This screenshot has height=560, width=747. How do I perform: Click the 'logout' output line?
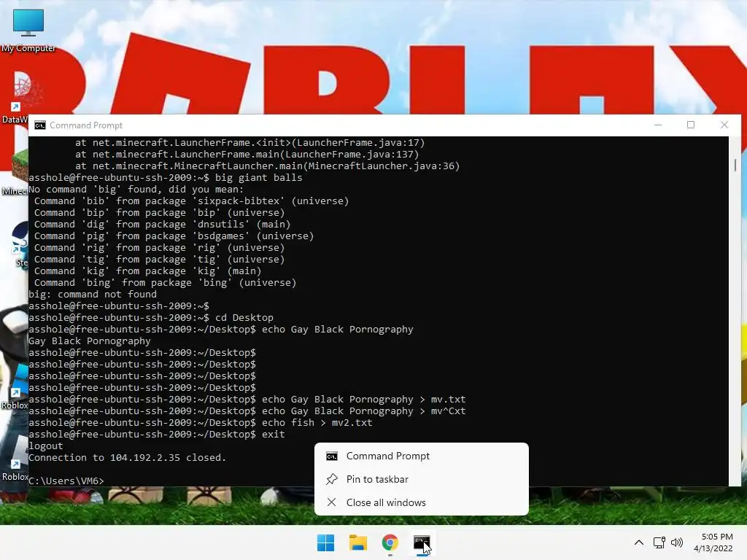coord(46,446)
